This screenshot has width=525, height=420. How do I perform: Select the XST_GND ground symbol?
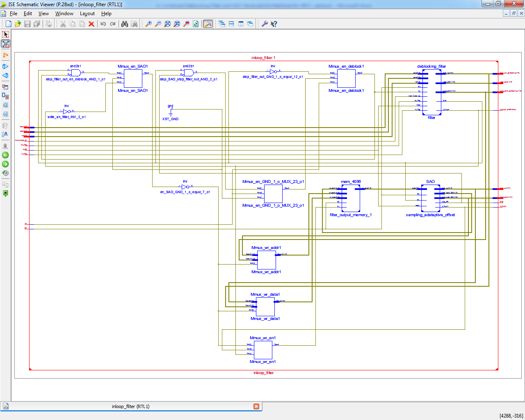coord(171,112)
